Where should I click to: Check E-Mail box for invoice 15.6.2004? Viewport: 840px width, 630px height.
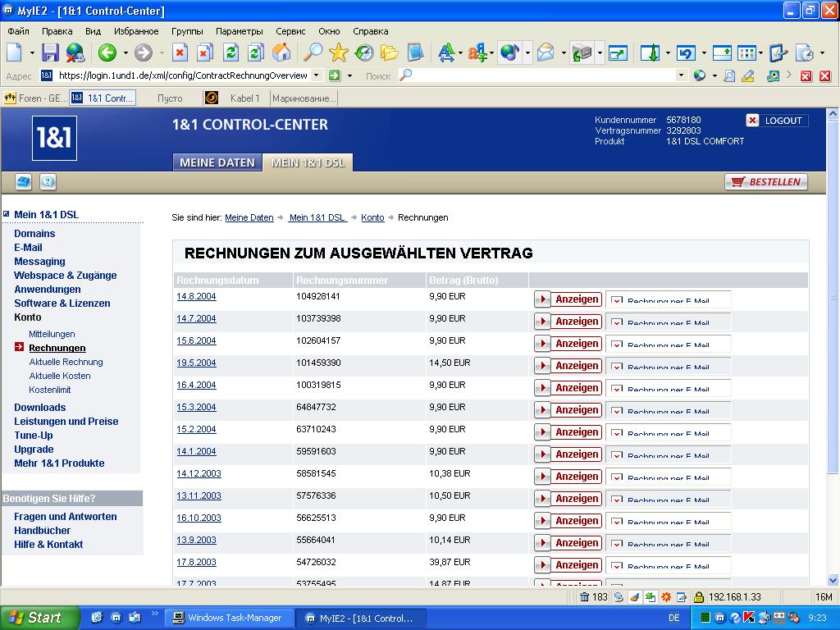(x=617, y=345)
